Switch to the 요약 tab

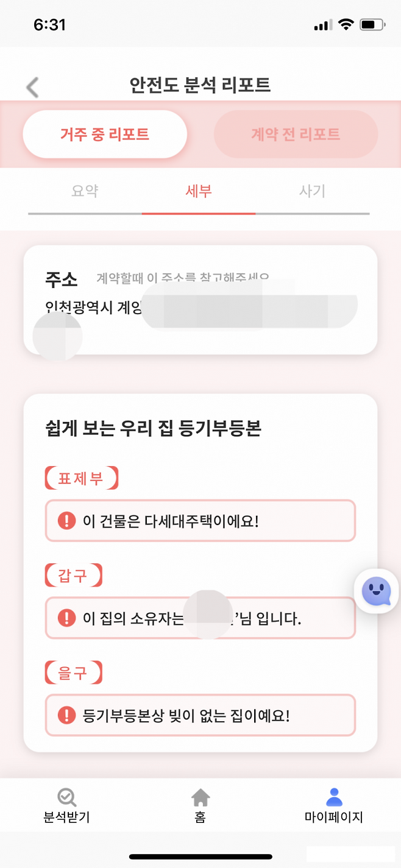[x=85, y=191]
